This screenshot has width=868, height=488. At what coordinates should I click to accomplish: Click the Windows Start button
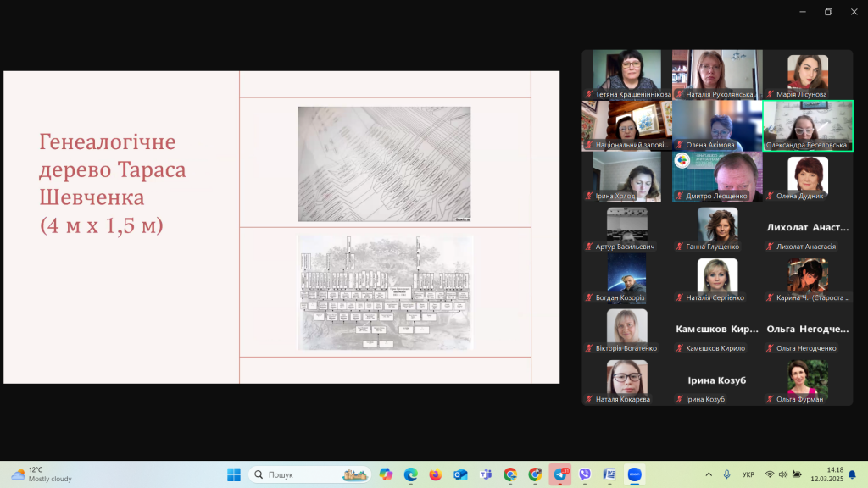coord(234,474)
